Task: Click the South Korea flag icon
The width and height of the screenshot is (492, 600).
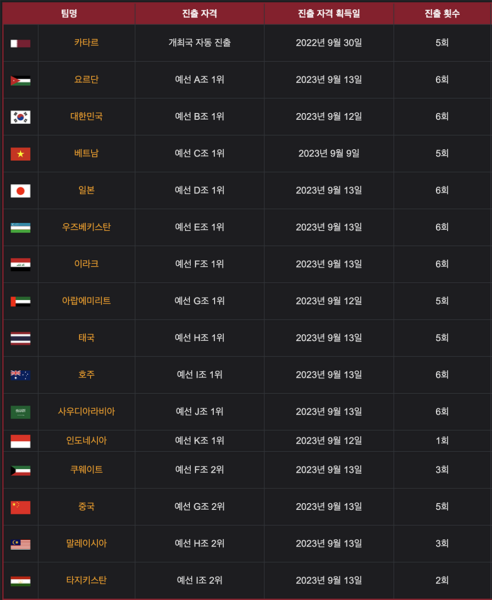Action: pos(20,117)
